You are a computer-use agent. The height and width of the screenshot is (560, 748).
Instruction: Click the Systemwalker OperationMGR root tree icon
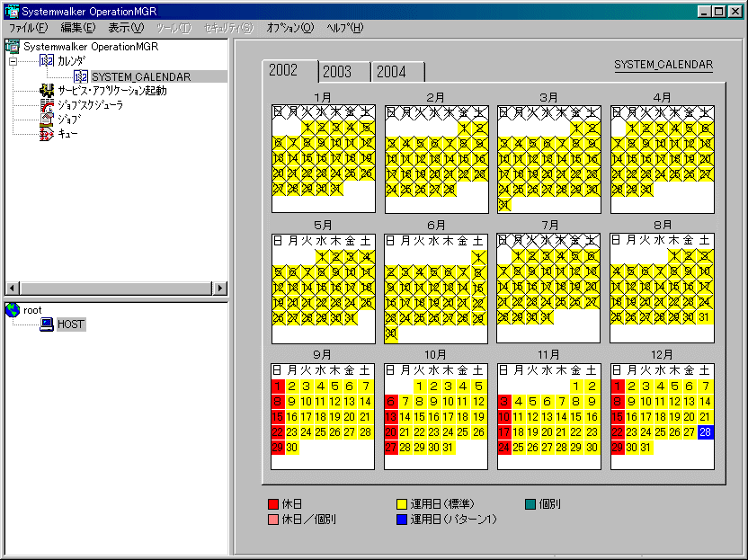click(12, 46)
